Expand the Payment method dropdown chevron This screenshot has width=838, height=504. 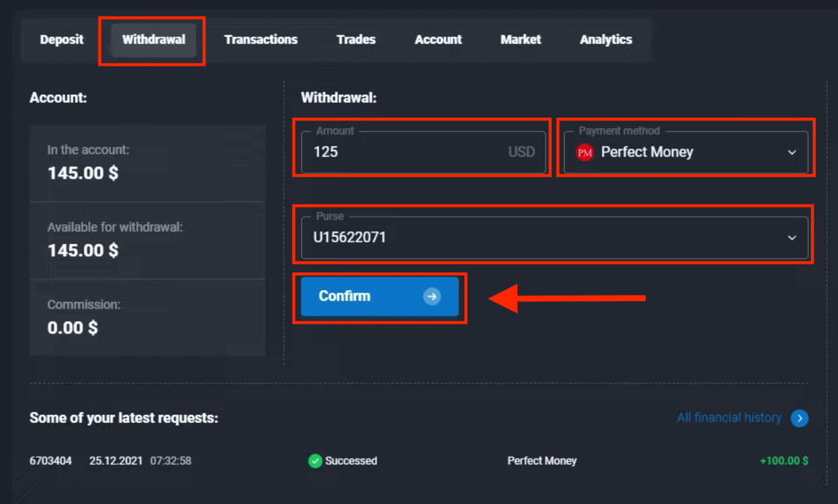click(792, 152)
